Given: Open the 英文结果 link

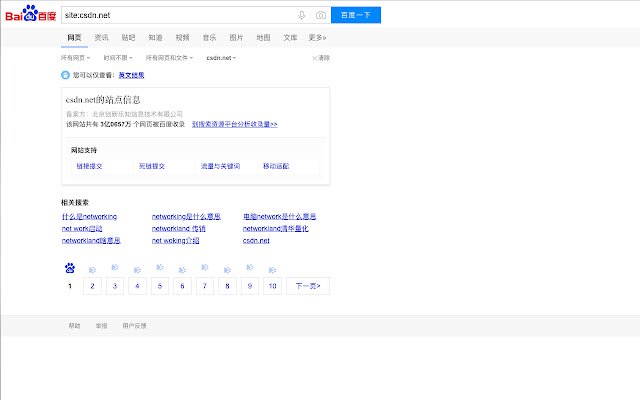Looking at the screenshot, I should [131, 75].
